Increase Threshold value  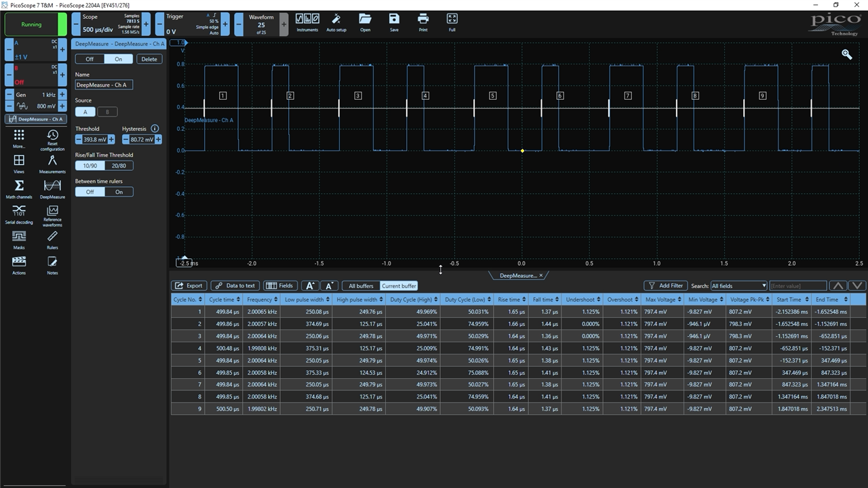[x=111, y=139]
